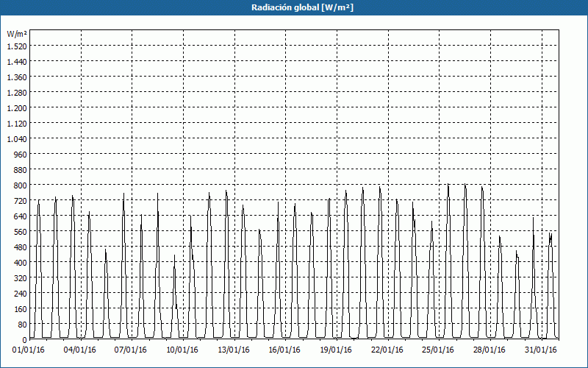This screenshot has width=588, height=368.
Task: Click the 1.520 y-axis value
Action: click(x=16, y=46)
